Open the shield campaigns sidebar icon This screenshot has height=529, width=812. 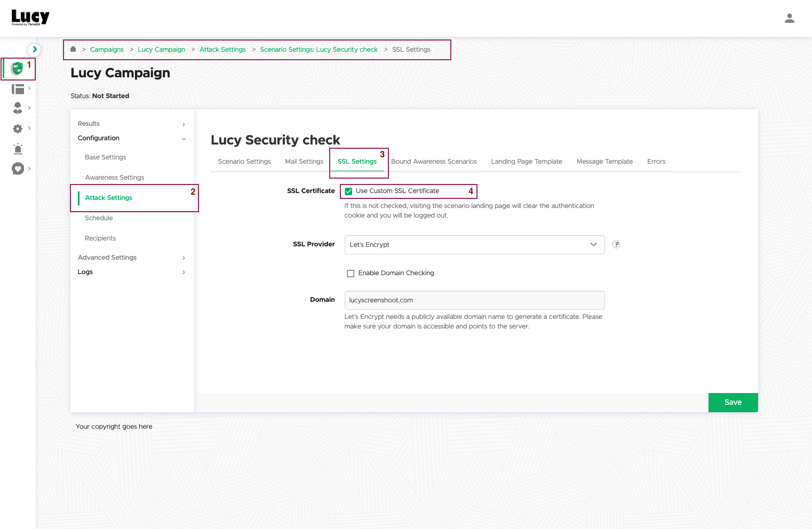pyautogui.click(x=17, y=68)
